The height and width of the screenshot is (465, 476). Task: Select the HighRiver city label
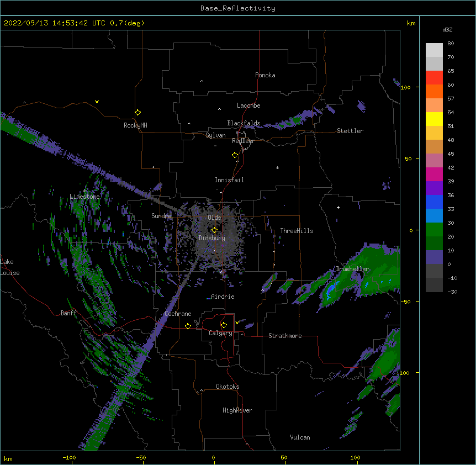click(237, 410)
